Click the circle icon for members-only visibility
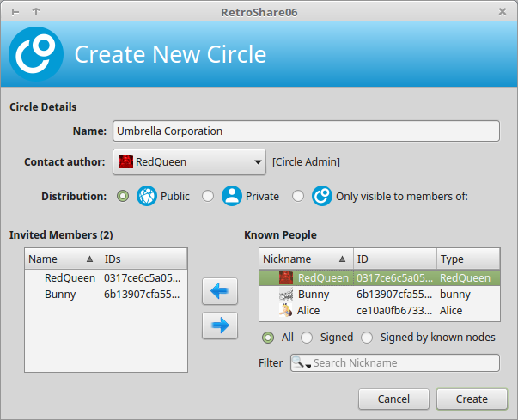The height and width of the screenshot is (420, 518). click(x=322, y=196)
